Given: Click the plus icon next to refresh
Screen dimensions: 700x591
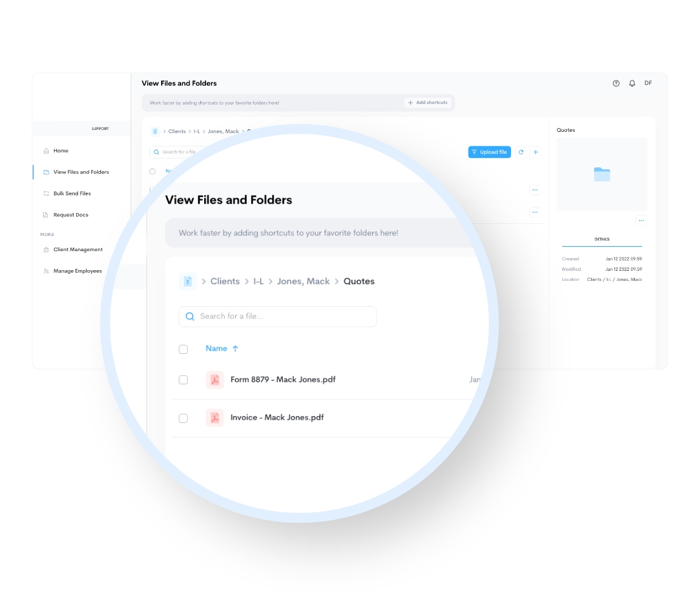Looking at the screenshot, I should pyautogui.click(x=536, y=152).
